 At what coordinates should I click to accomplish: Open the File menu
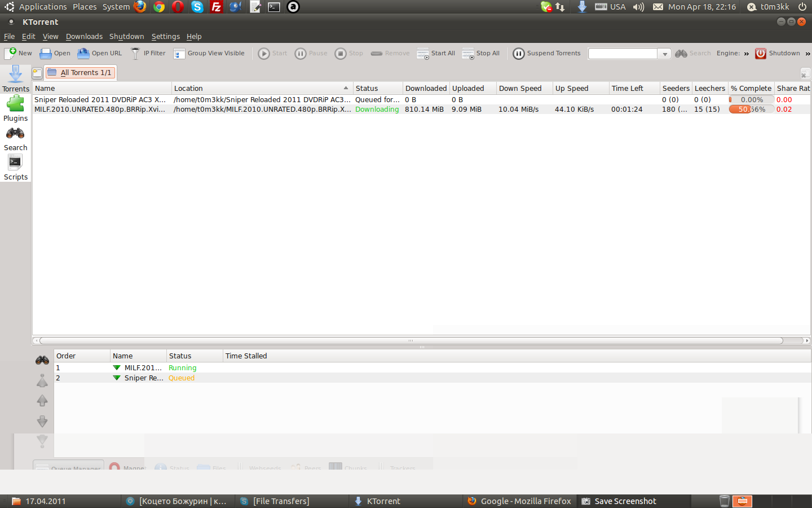point(9,36)
